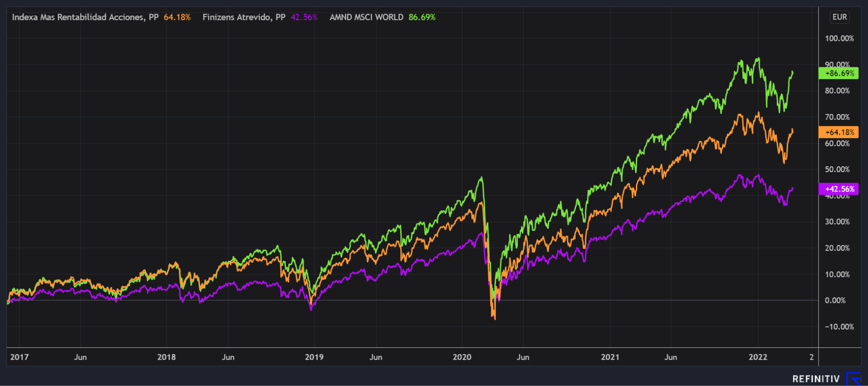Click the 70.00% axis label
The height and width of the screenshot is (386, 868).
837,117
